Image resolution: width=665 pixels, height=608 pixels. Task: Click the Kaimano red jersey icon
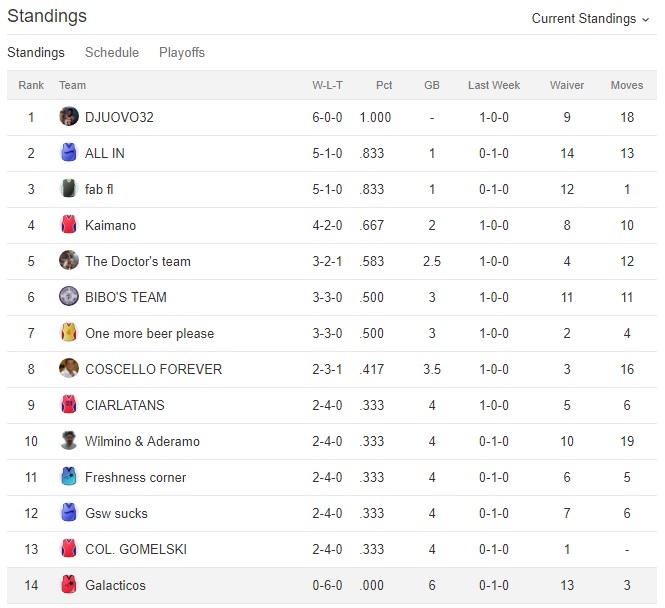click(x=69, y=225)
